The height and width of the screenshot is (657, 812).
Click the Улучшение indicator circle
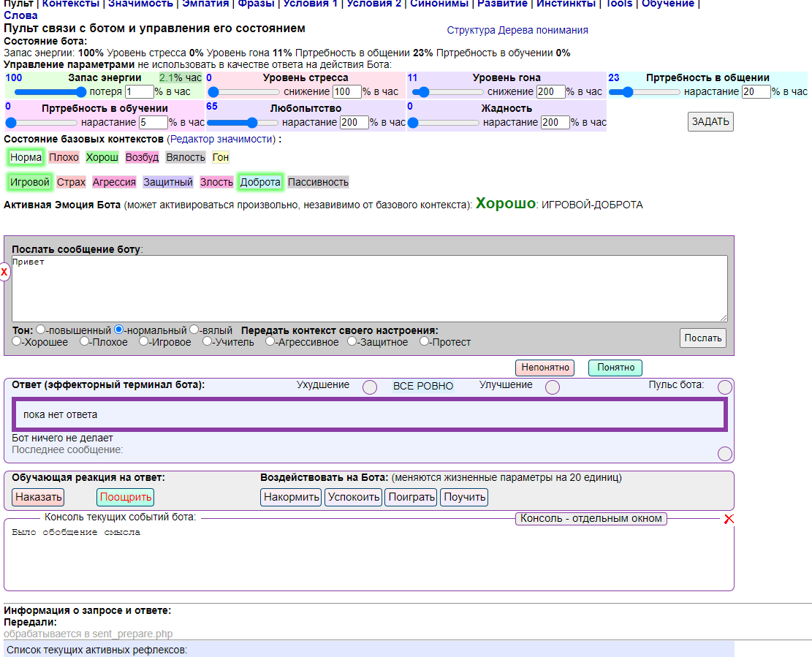(553, 387)
